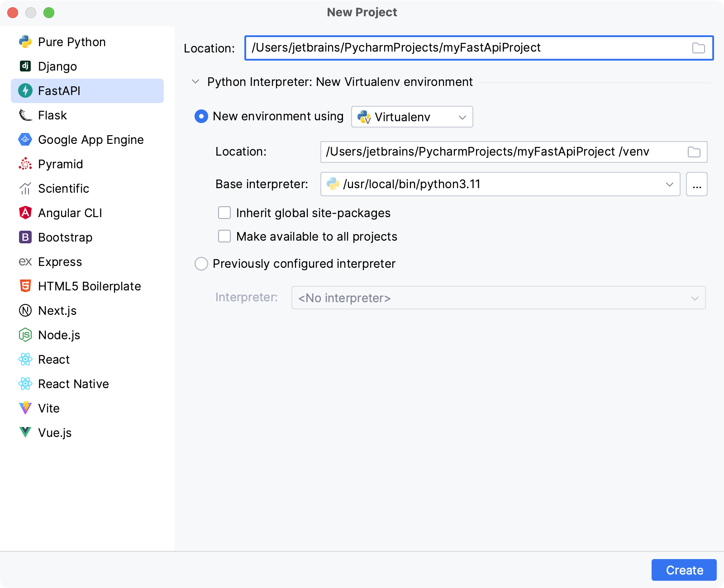Screen dimensions: 724x588
Task: Select the Vite label in list
Action: [49, 408]
